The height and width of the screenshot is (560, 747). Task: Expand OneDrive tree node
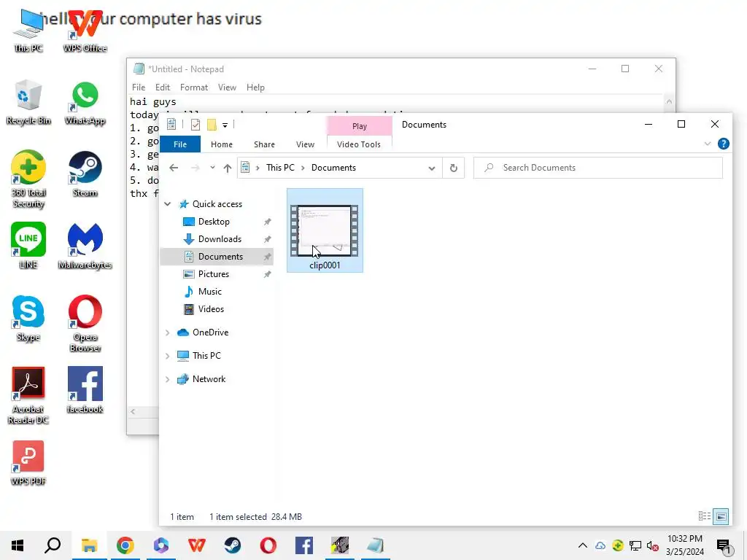tap(167, 332)
